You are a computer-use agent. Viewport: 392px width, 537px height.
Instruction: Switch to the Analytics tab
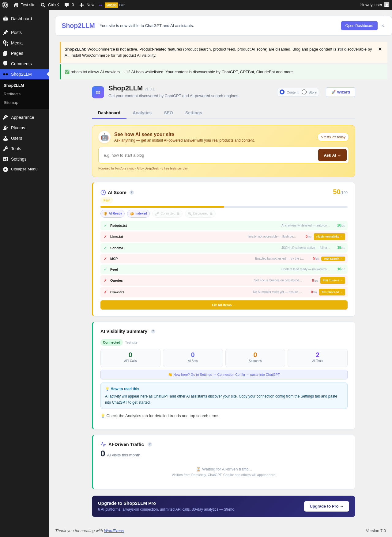(142, 113)
